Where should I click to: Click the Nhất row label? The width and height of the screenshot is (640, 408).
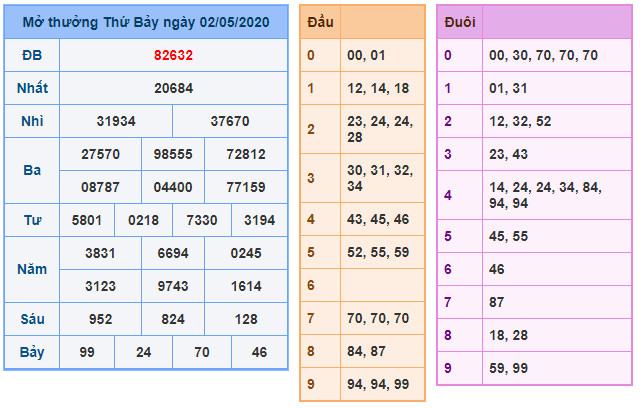(32, 88)
